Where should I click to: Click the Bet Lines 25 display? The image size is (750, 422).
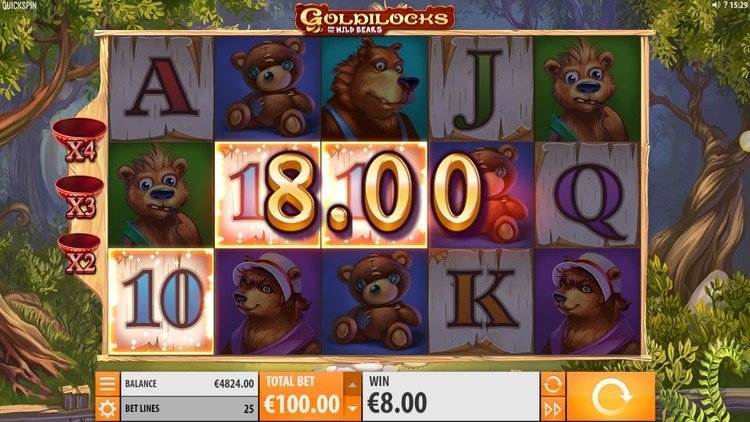189,409
